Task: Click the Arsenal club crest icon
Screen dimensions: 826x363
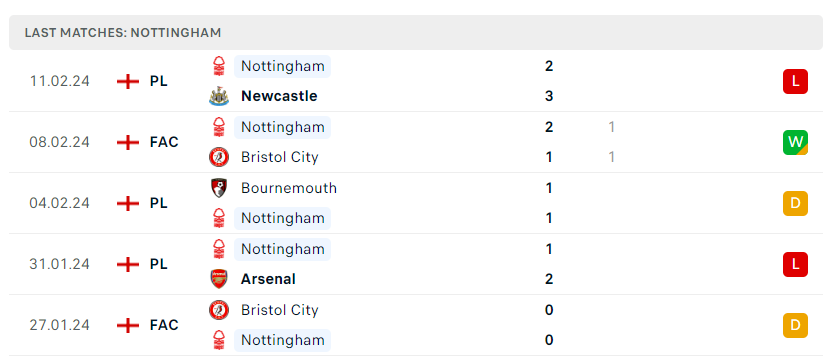Action: coord(219,279)
